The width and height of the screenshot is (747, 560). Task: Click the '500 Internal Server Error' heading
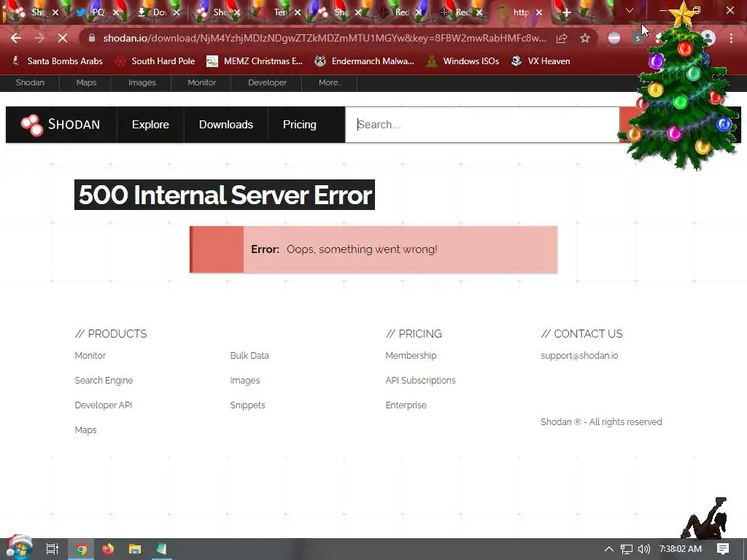tap(225, 195)
